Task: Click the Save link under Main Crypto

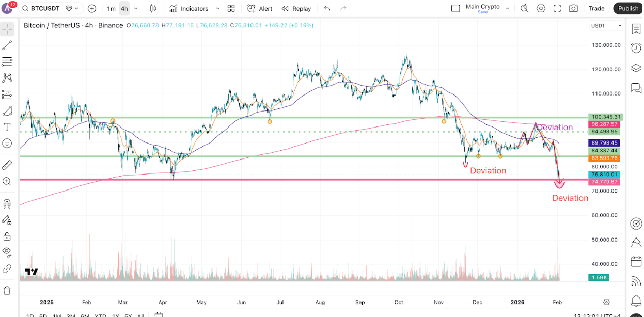Action: tap(483, 12)
